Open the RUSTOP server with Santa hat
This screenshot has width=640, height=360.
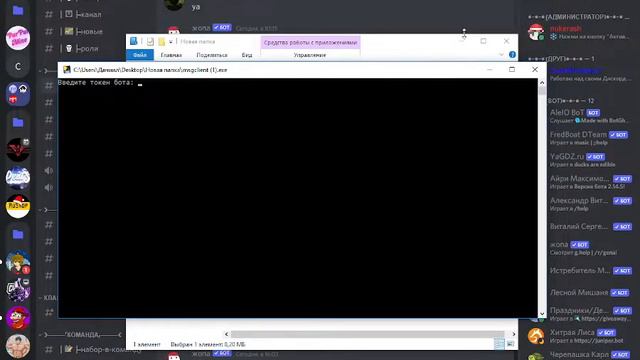[18, 206]
